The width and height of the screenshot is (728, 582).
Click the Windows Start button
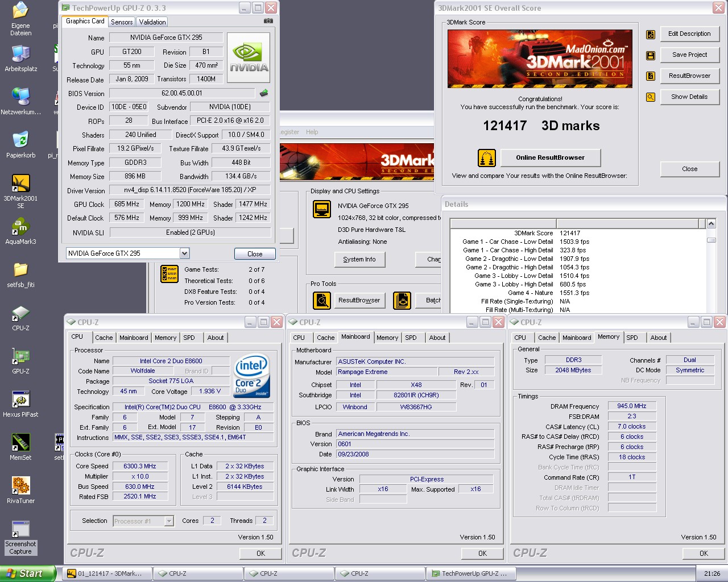tap(28, 573)
